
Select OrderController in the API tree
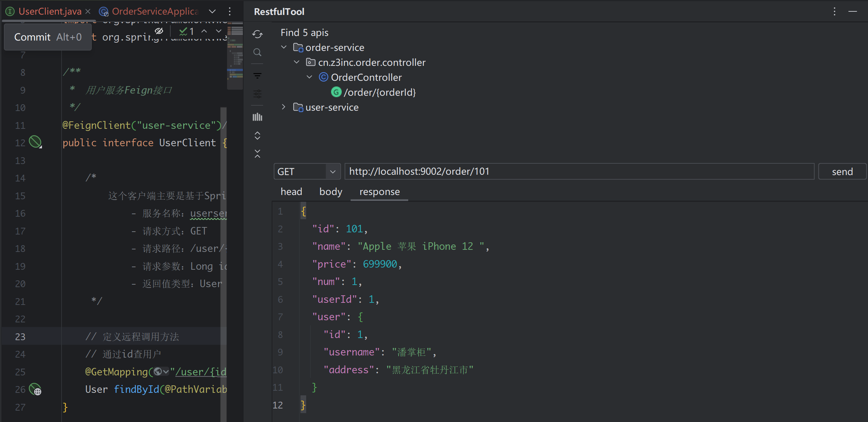coord(366,77)
